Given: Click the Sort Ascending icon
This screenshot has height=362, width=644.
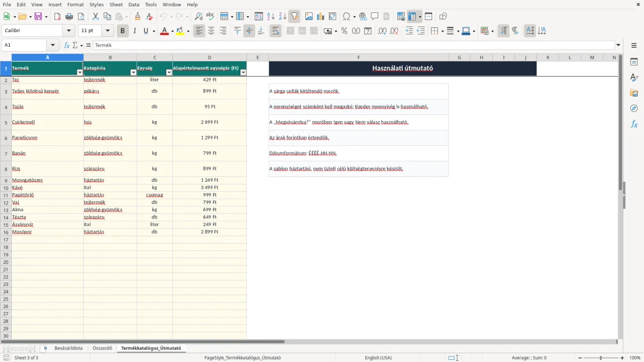Looking at the screenshot, I should (x=271, y=17).
